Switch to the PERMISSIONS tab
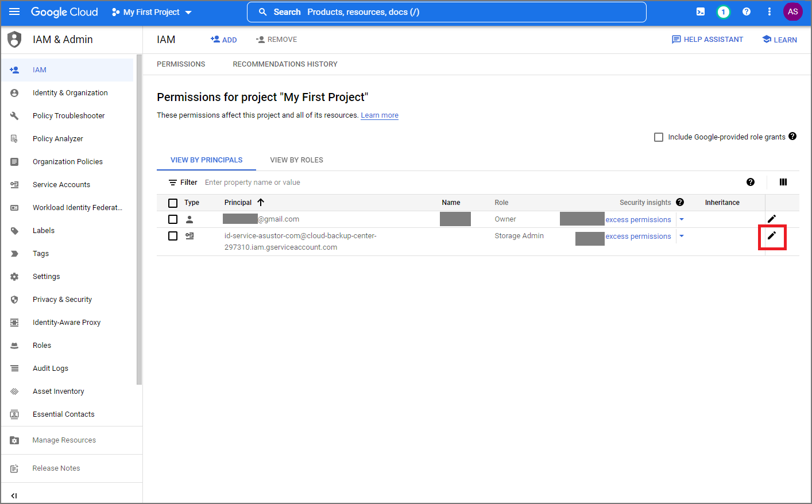 pos(181,64)
